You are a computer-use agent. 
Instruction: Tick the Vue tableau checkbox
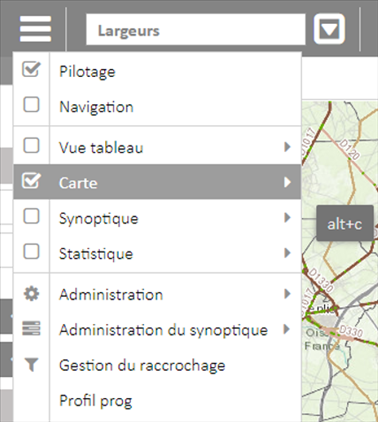pos(31,146)
